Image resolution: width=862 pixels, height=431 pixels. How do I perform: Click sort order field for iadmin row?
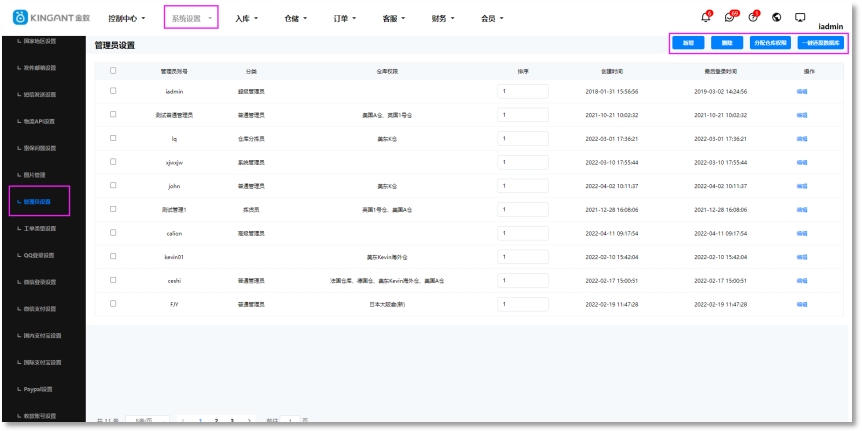[523, 91]
